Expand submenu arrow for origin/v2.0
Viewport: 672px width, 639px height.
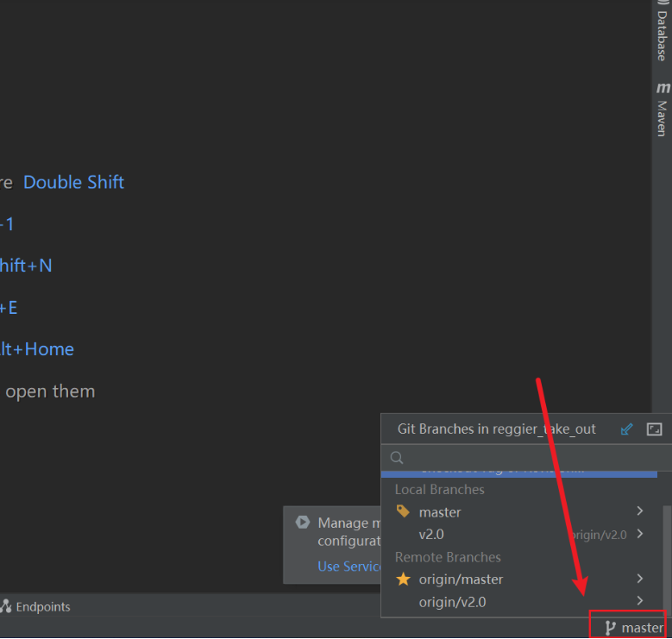tap(640, 601)
